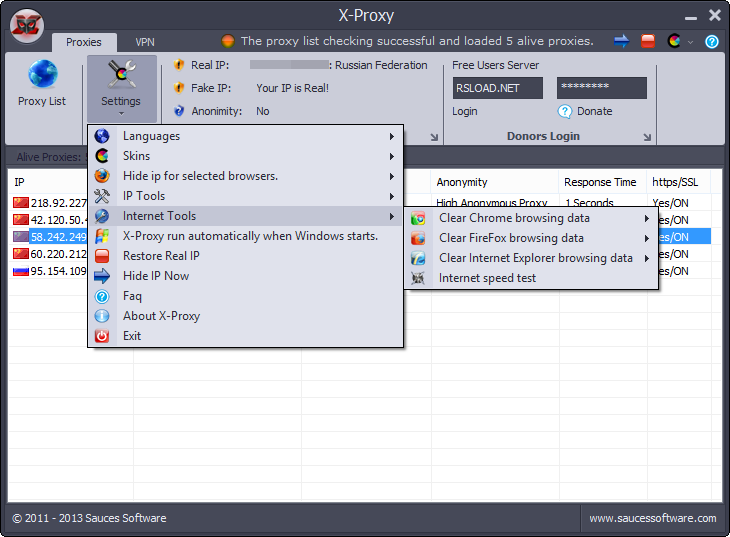Screen dimensions: 730x537
Task: Click the skins color wheel toolbar icon
Action: (674, 41)
